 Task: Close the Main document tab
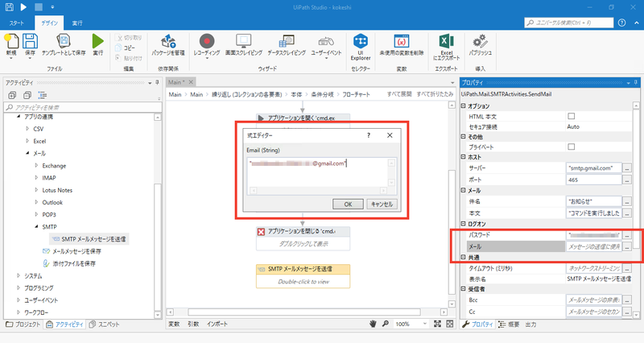pos(191,82)
